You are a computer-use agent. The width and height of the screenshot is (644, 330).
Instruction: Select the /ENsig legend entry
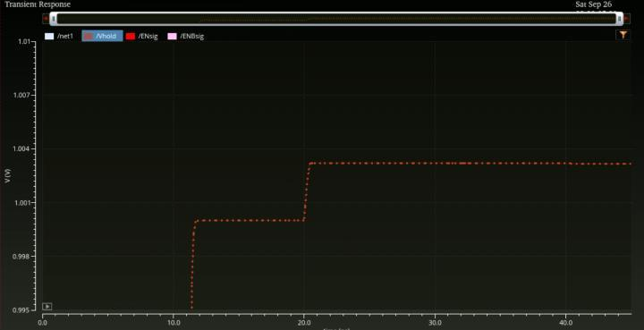pos(142,36)
